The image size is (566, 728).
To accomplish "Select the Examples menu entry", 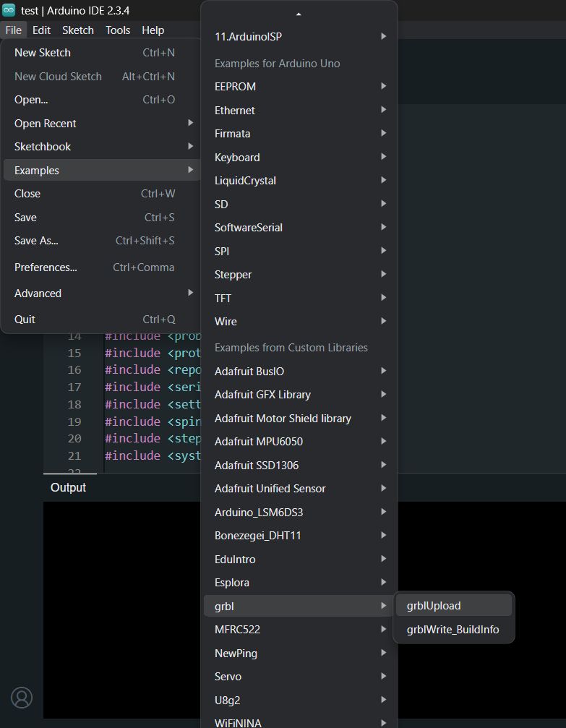I will [x=102, y=170].
